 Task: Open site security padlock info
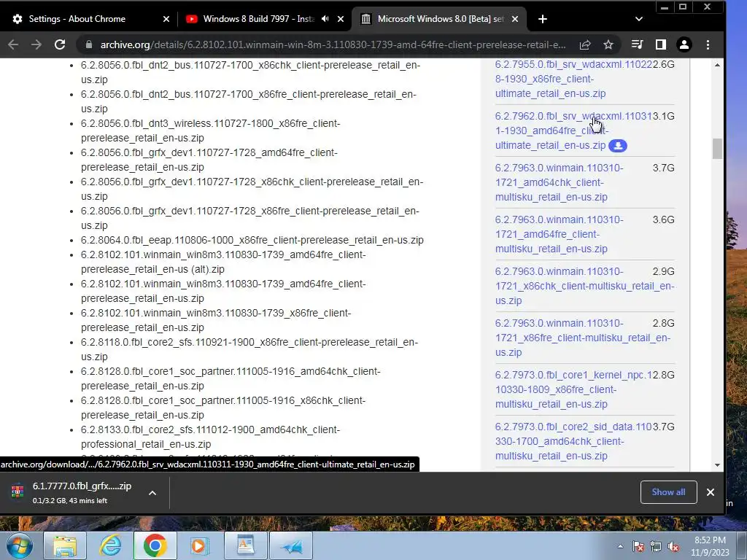click(x=88, y=44)
